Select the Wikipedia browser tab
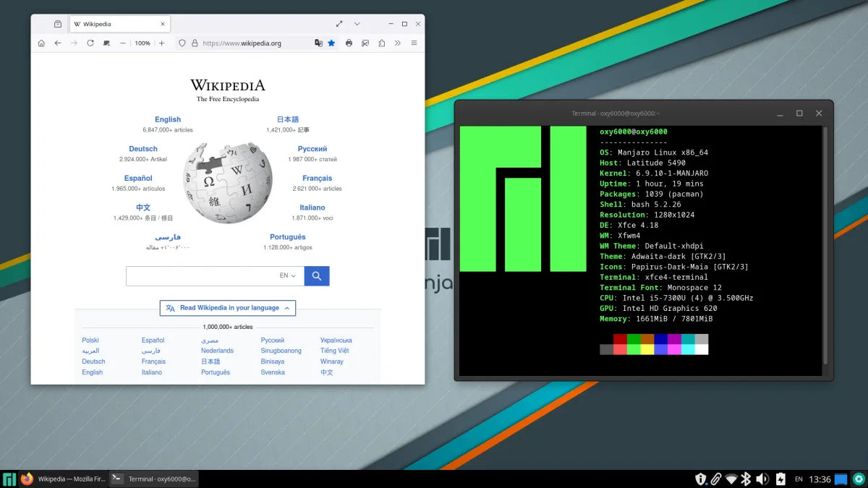Viewport: 868px width, 488px height. click(x=119, y=24)
